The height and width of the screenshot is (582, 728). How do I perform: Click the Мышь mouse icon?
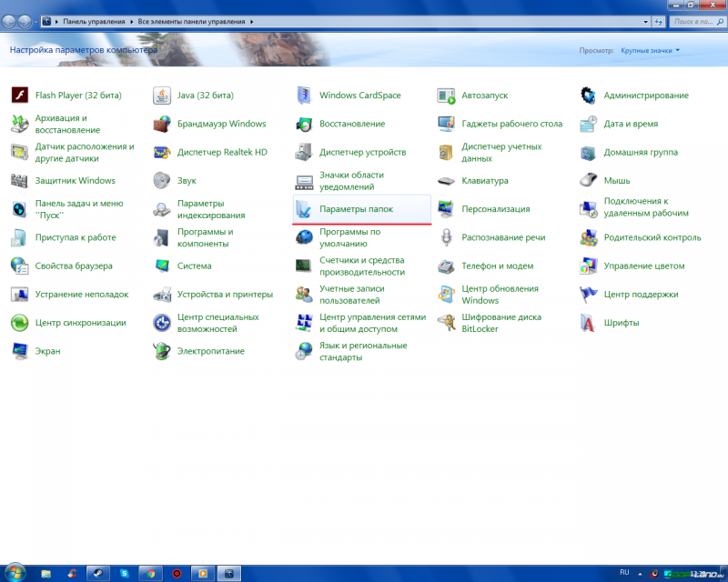(x=588, y=181)
